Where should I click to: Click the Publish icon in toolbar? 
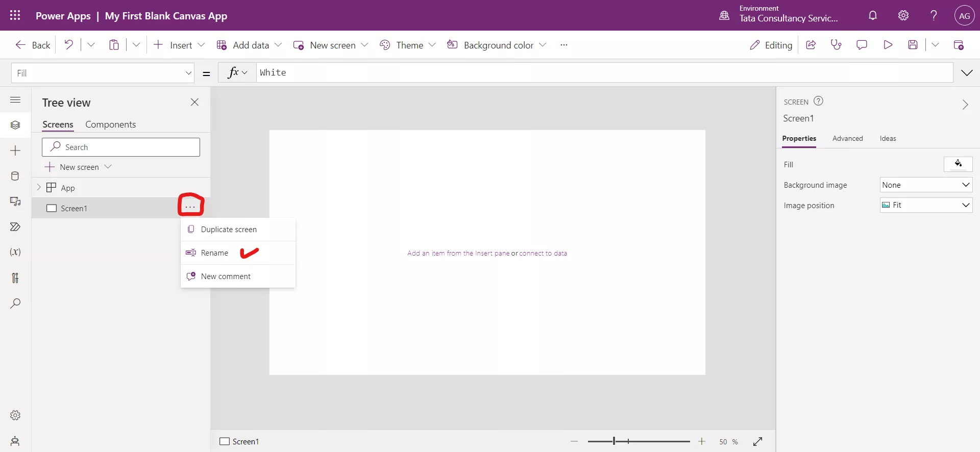pos(959,45)
